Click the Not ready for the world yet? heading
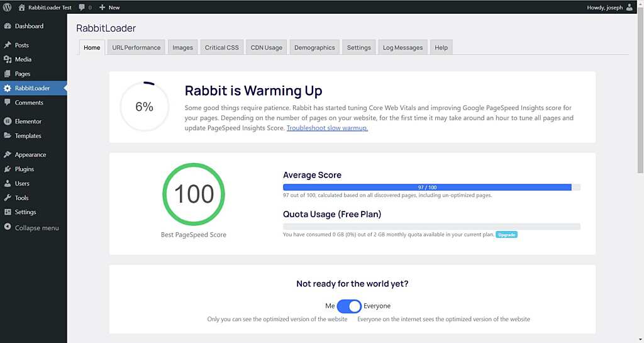The height and width of the screenshot is (343, 644). coord(352,283)
